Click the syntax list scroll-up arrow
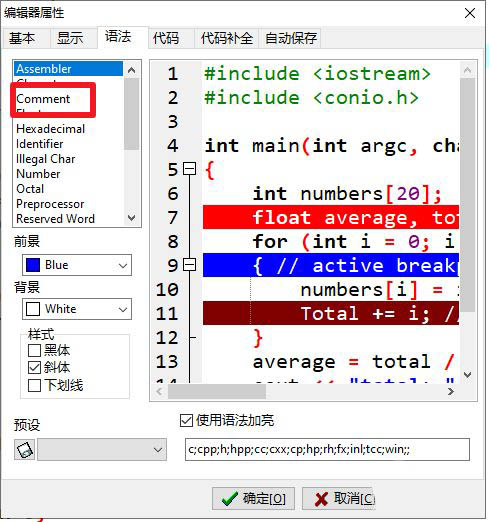489x522 pixels. click(132, 70)
